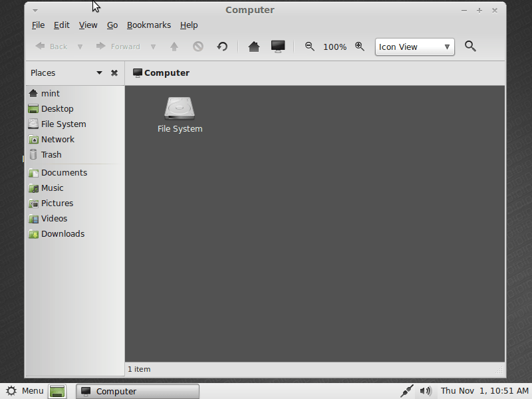
Task: Click the Computer taskbar window button
Action: point(138,391)
